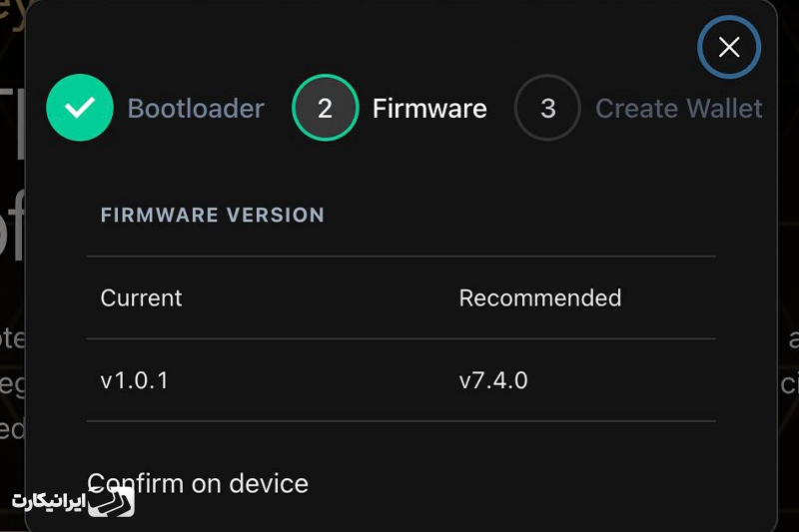Click the white checkmark inside the green circle
The width and height of the screenshot is (799, 532).
click(x=80, y=108)
